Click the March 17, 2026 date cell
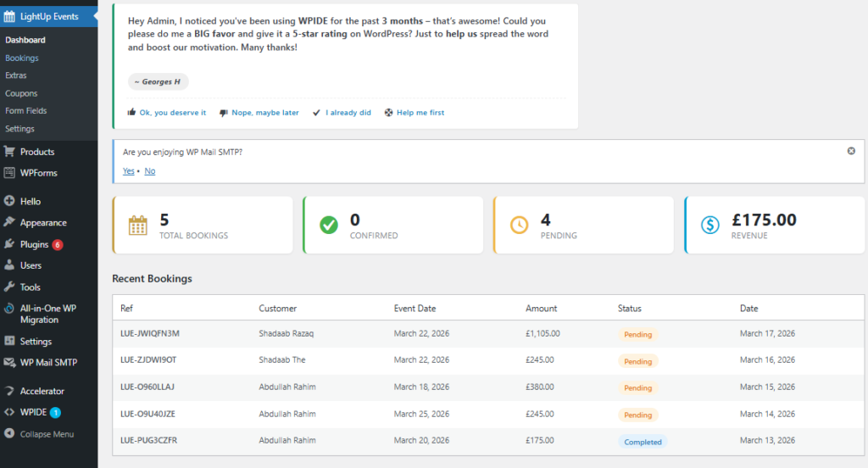This screenshot has height=468, width=868. 767,333
